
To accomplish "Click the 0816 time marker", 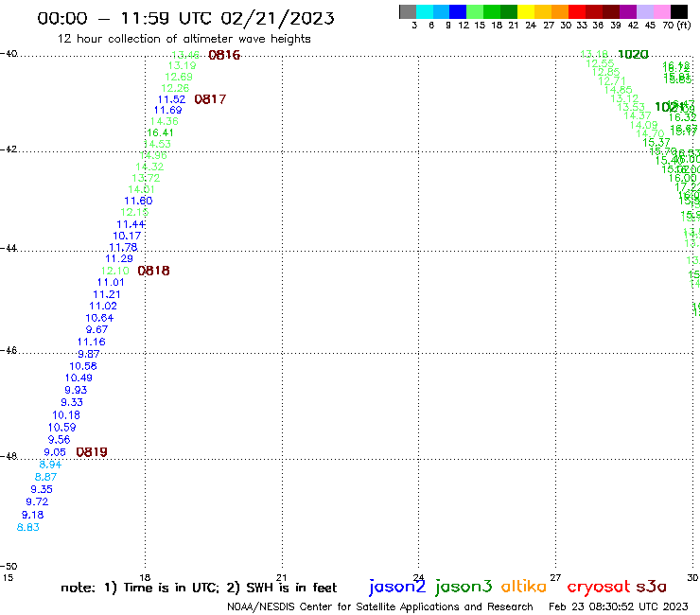I will click(x=224, y=55).
